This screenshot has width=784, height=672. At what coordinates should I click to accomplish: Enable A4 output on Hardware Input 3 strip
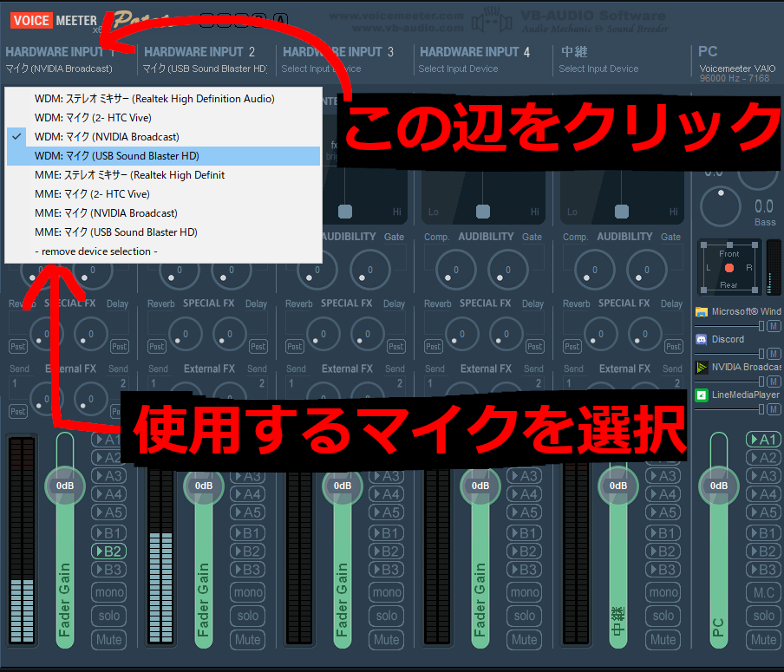pos(386,494)
